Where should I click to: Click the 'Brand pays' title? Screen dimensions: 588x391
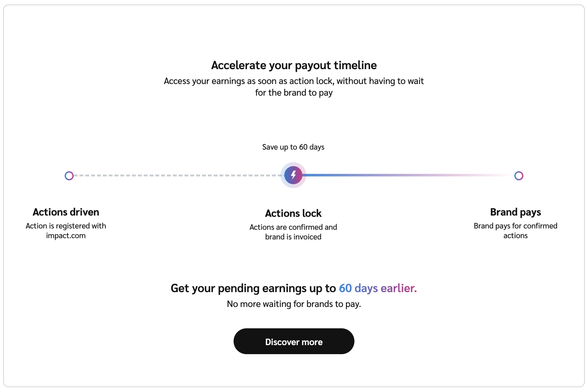(515, 212)
